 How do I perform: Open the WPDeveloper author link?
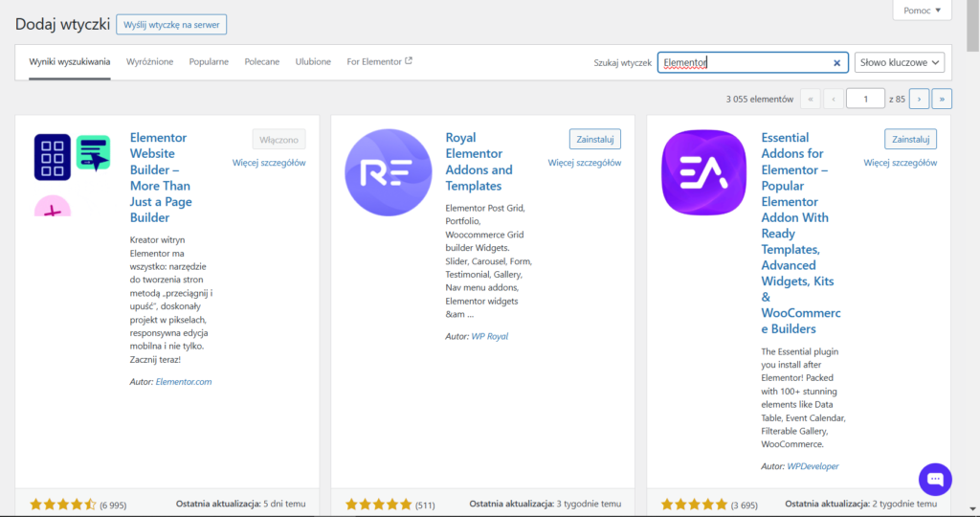click(813, 466)
